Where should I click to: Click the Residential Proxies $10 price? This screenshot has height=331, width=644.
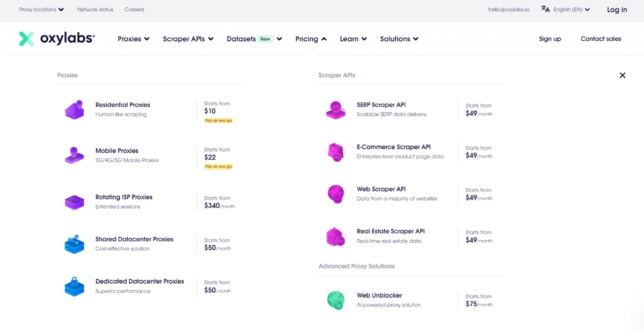tap(210, 111)
